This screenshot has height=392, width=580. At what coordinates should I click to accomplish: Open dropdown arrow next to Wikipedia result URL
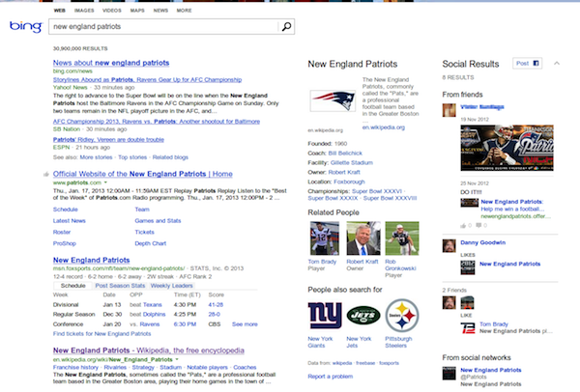point(177,359)
